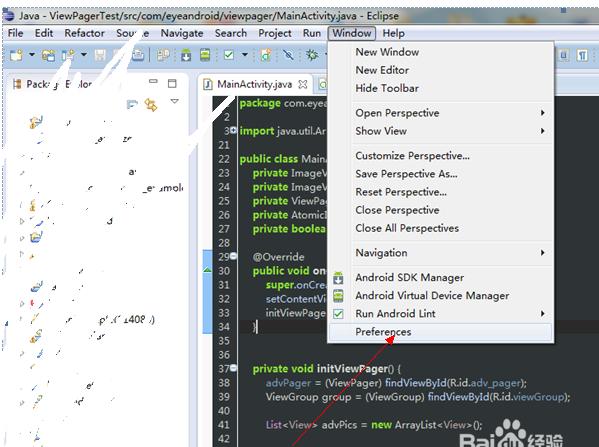
Task: Expand dropdown next to Lint toolbar icon
Action: 244,55
